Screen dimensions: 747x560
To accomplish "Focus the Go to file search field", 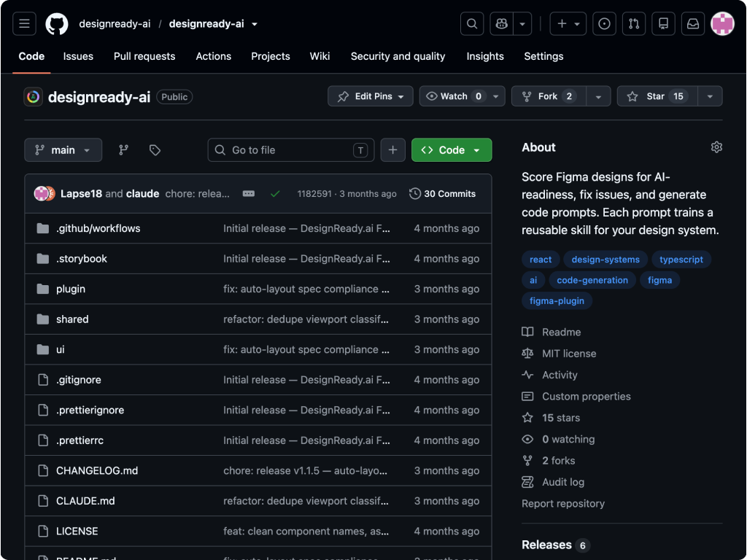I will tap(290, 150).
